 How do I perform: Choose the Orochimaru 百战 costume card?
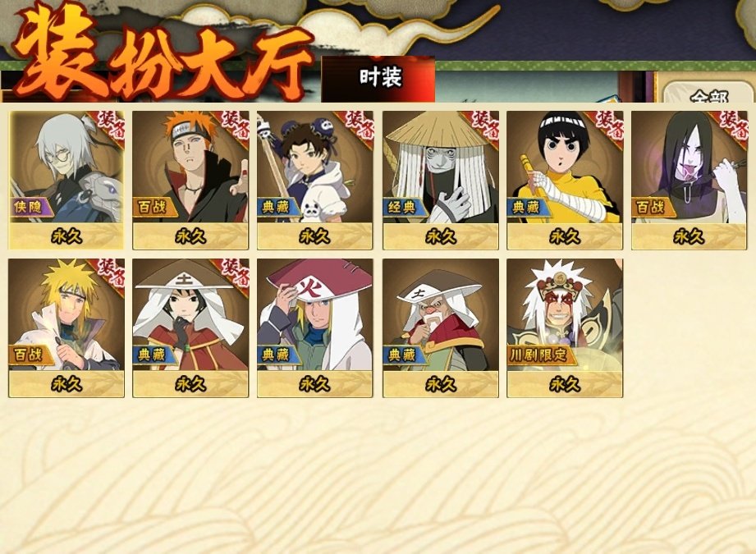[x=689, y=180]
